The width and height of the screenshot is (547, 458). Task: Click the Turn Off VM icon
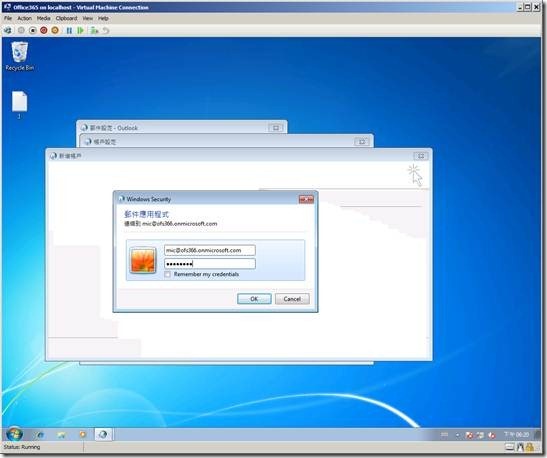click(32, 31)
